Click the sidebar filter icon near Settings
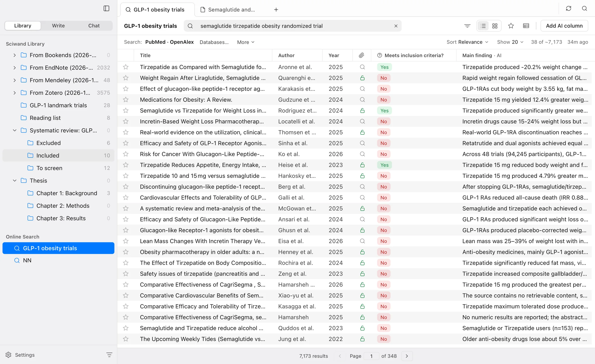 [109, 355]
